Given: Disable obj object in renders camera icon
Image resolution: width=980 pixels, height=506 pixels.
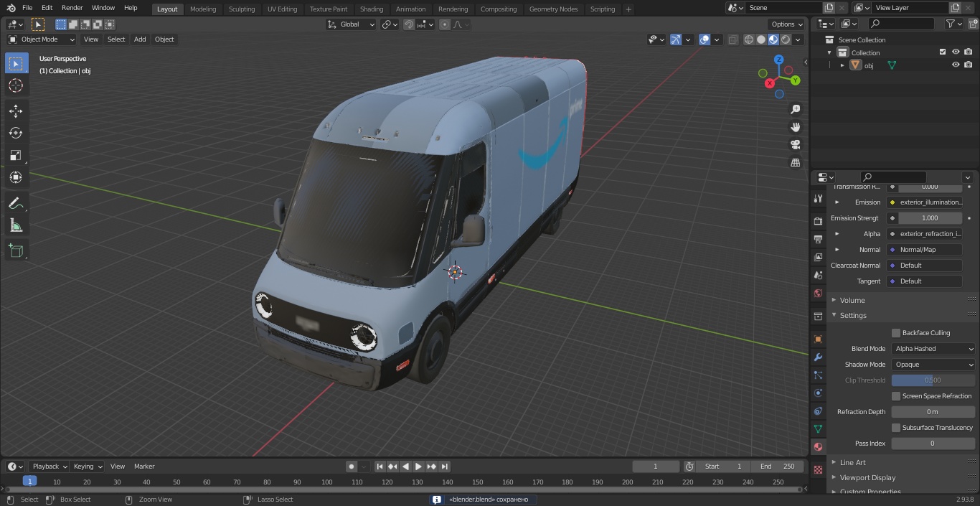Looking at the screenshot, I should click(x=968, y=65).
